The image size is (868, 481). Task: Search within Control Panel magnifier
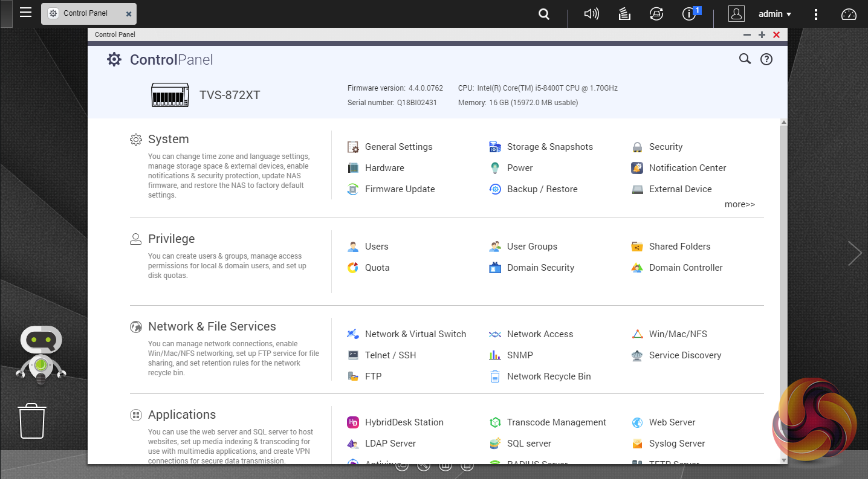(x=745, y=59)
